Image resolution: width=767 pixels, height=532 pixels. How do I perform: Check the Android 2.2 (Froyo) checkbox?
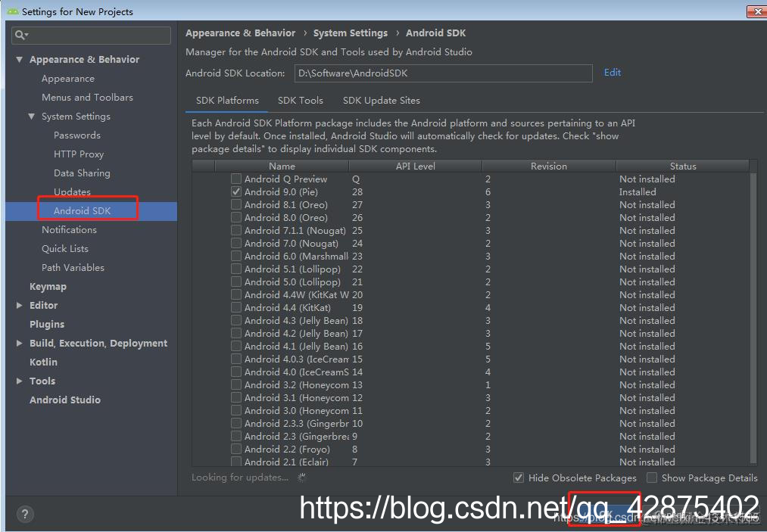(236, 449)
